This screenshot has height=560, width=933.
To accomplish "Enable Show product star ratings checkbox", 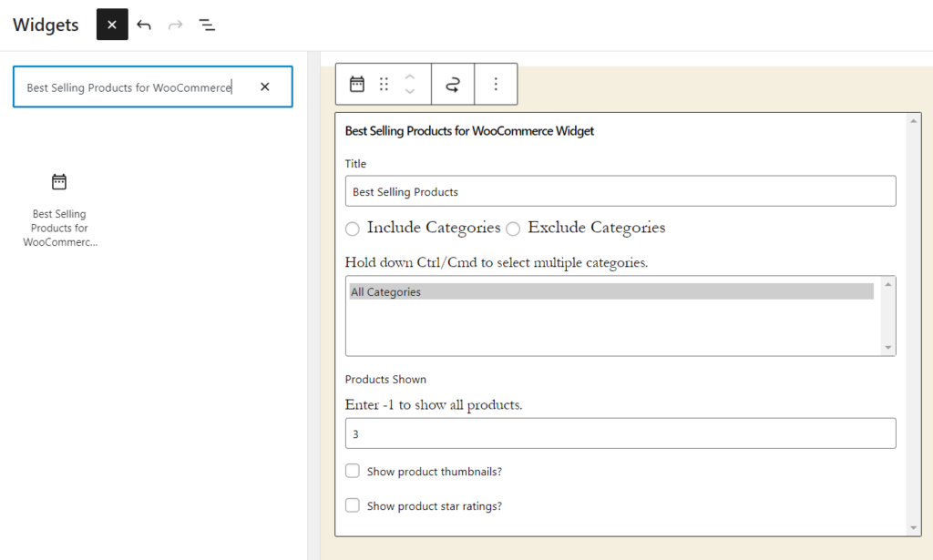I will 353,505.
